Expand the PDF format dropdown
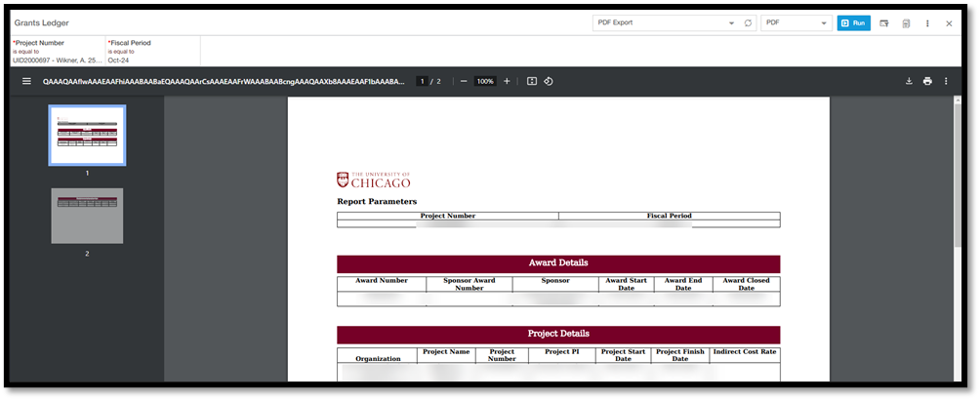This screenshot has height=400, width=980. tap(825, 22)
